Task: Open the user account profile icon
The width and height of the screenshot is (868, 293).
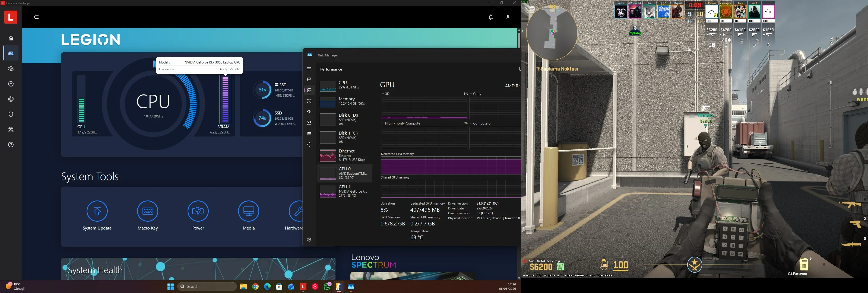Action: (x=508, y=17)
